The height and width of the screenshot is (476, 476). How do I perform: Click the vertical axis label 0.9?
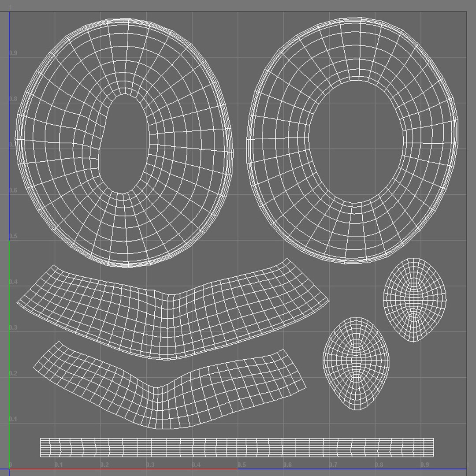(x=13, y=53)
